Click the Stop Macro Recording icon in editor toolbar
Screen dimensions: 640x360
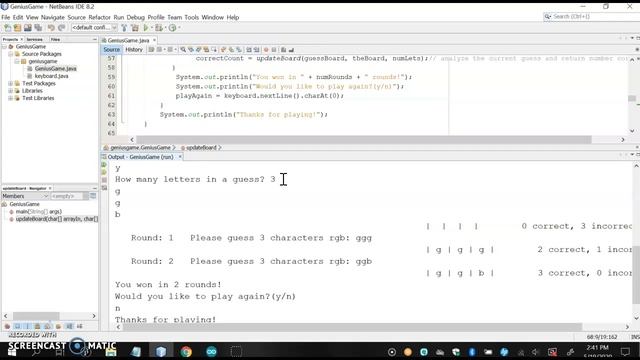point(274,50)
